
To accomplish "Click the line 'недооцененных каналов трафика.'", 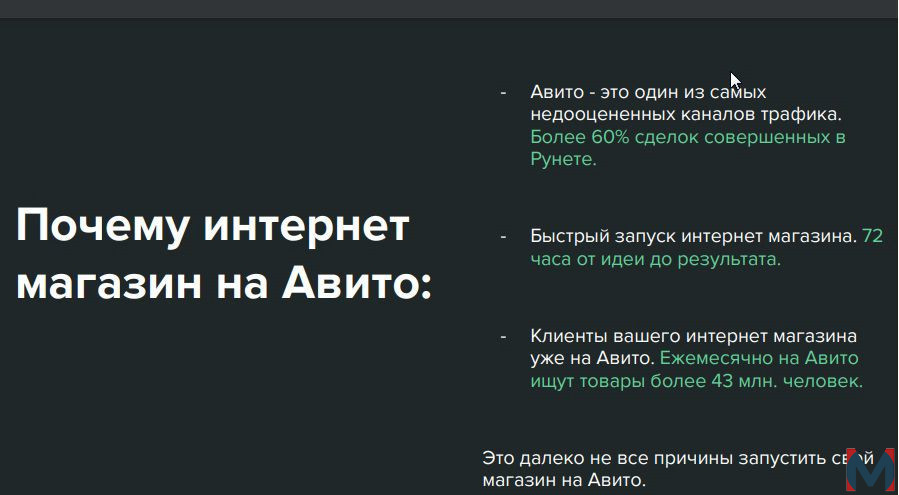I will [x=686, y=115].
